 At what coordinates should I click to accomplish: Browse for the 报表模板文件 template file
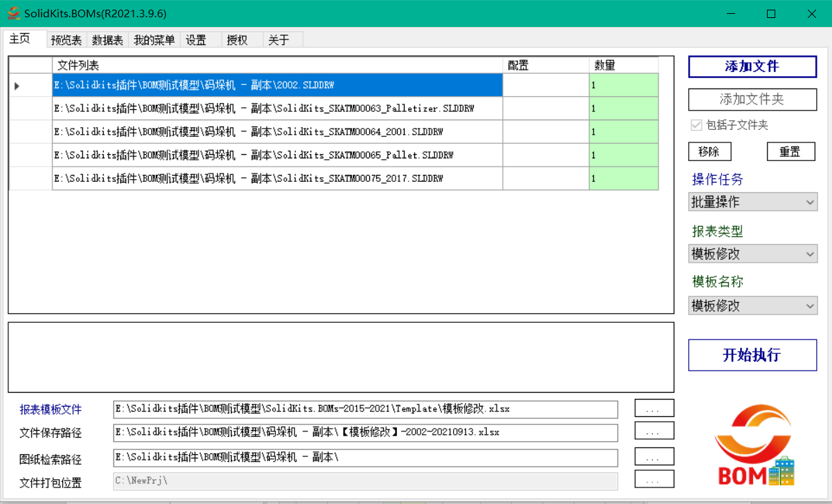[653, 408]
